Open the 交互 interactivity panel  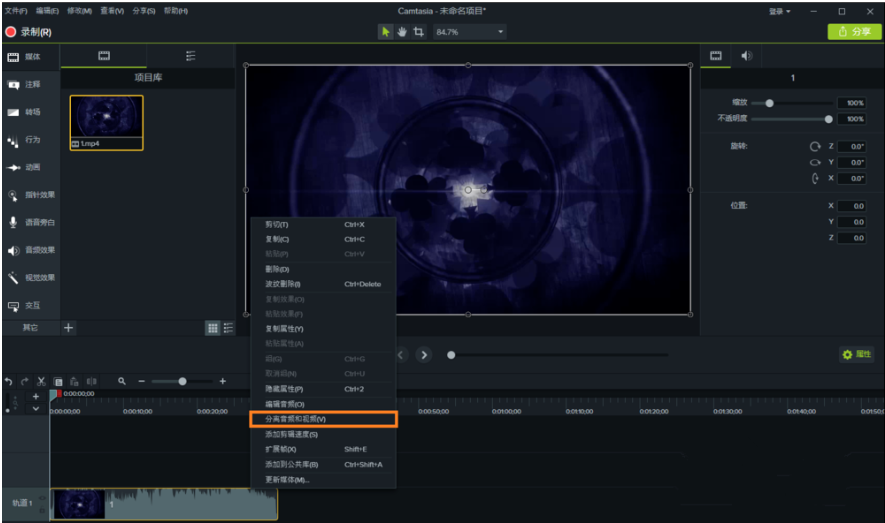coord(31,306)
